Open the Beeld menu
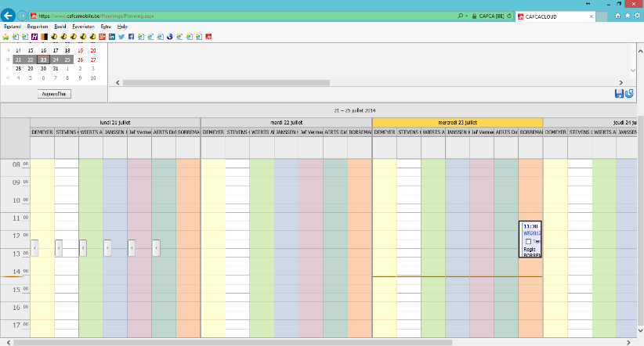Image resolution: width=644 pixels, height=346 pixels. (x=60, y=27)
